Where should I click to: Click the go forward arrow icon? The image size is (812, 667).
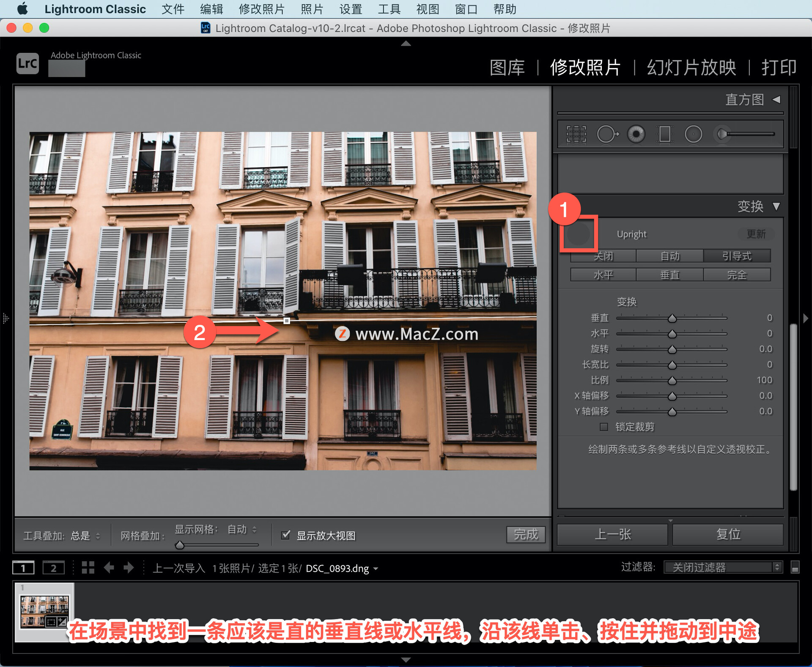point(129,568)
